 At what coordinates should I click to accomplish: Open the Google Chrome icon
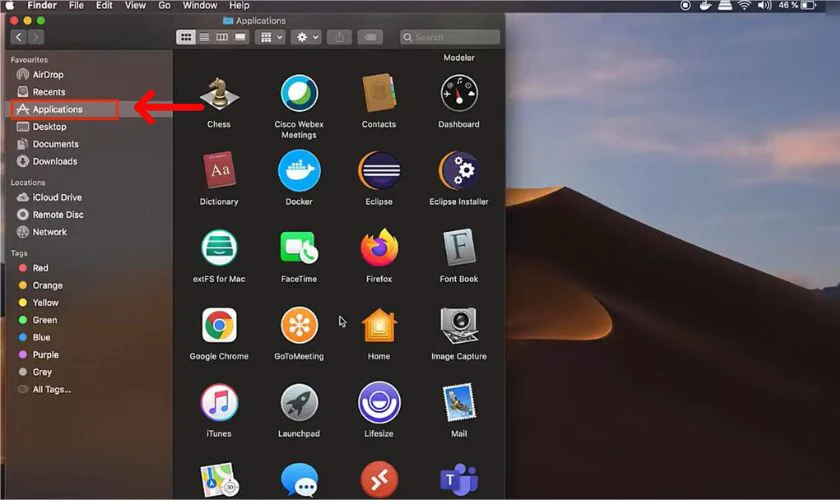219,325
